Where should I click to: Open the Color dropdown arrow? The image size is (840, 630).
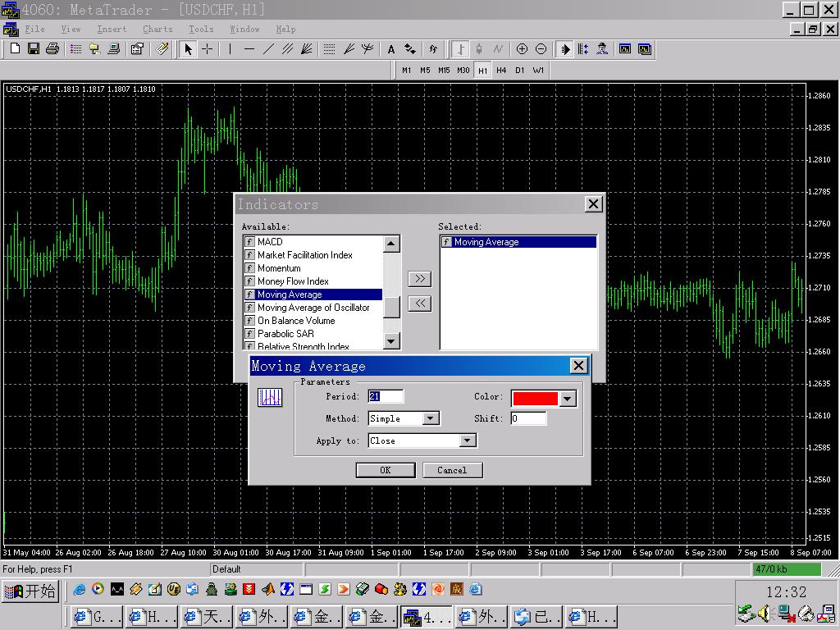coord(567,399)
